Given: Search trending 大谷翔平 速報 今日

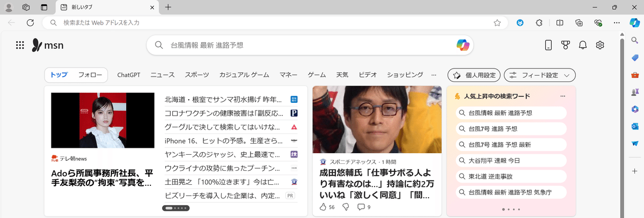Looking at the screenshot, I should point(511,160).
